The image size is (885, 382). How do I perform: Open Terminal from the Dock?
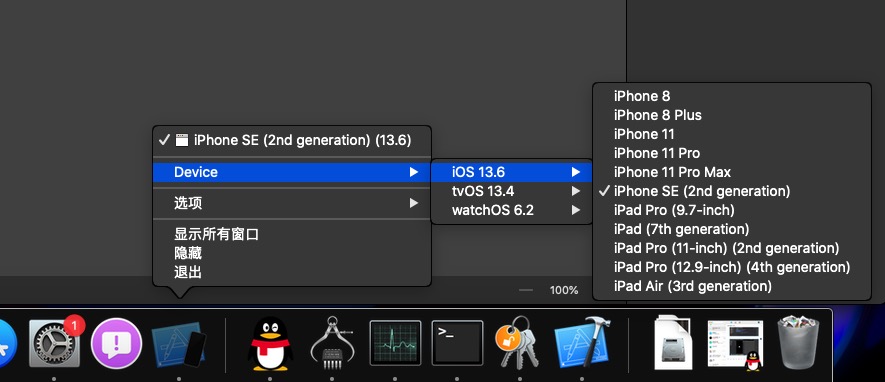(457, 343)
